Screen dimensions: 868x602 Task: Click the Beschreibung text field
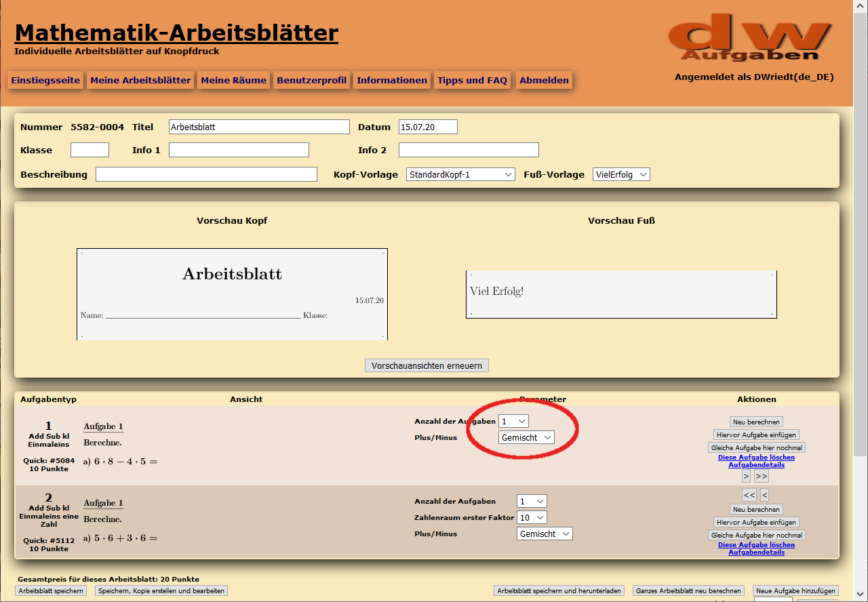[206, 174]
